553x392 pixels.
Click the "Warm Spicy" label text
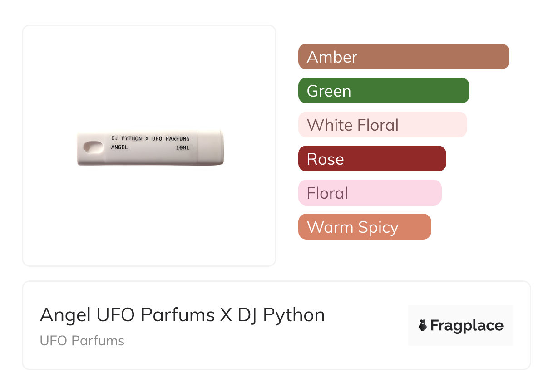pyautogui.click(x=352, y=227)
